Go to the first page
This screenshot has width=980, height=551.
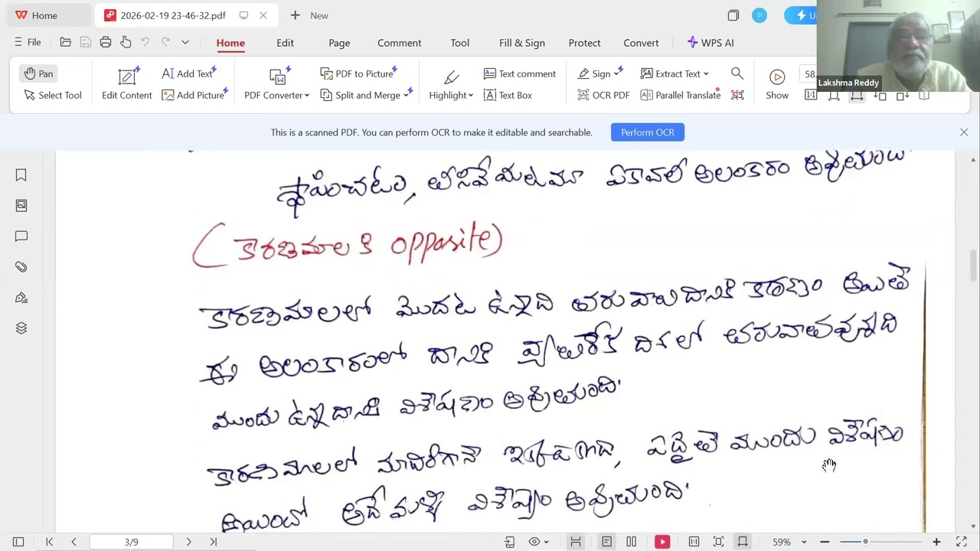pos(49,542)
